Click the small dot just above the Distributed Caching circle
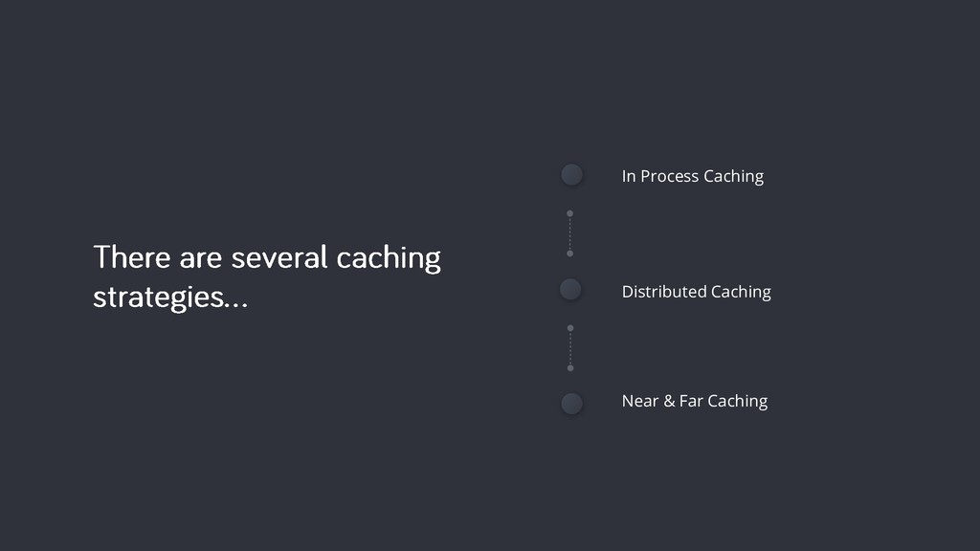The width and height of the screenshot is (980, 551). (x=570, y=253)
